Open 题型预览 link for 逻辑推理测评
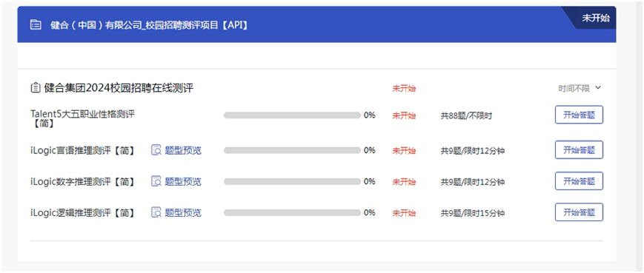Image resolution: width=644 pixels, height=273 pixels. (x=183, y=213)
